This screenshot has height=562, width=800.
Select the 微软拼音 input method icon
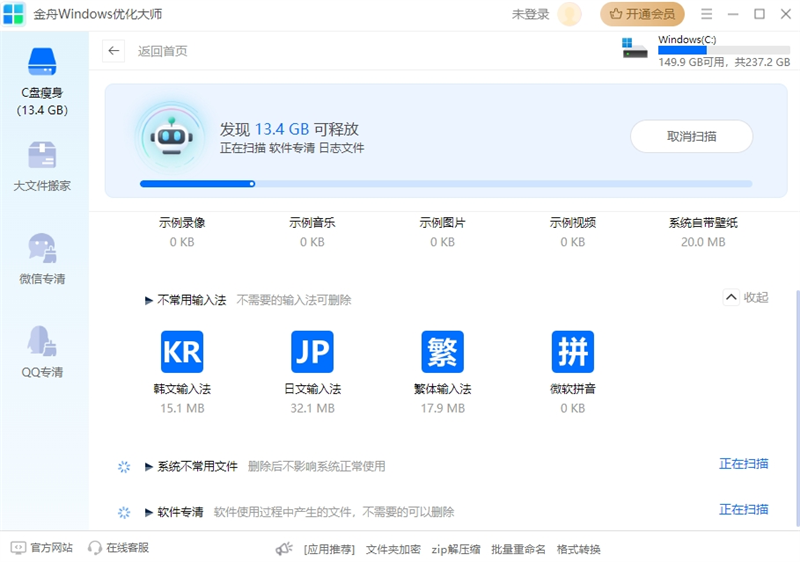tap(572, 352)
